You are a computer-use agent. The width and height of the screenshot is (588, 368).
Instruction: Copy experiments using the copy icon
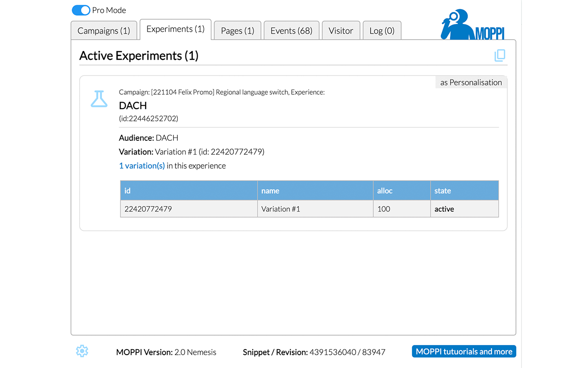[500, 56]
